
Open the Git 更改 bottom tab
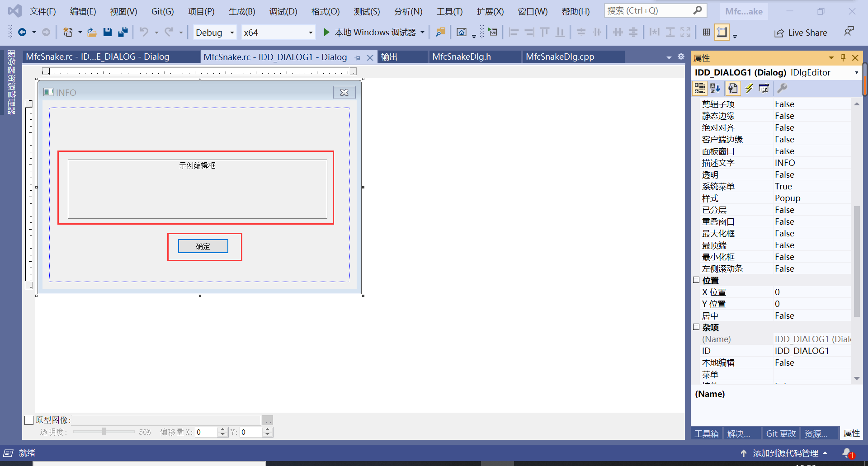click(x=781, y=433)
